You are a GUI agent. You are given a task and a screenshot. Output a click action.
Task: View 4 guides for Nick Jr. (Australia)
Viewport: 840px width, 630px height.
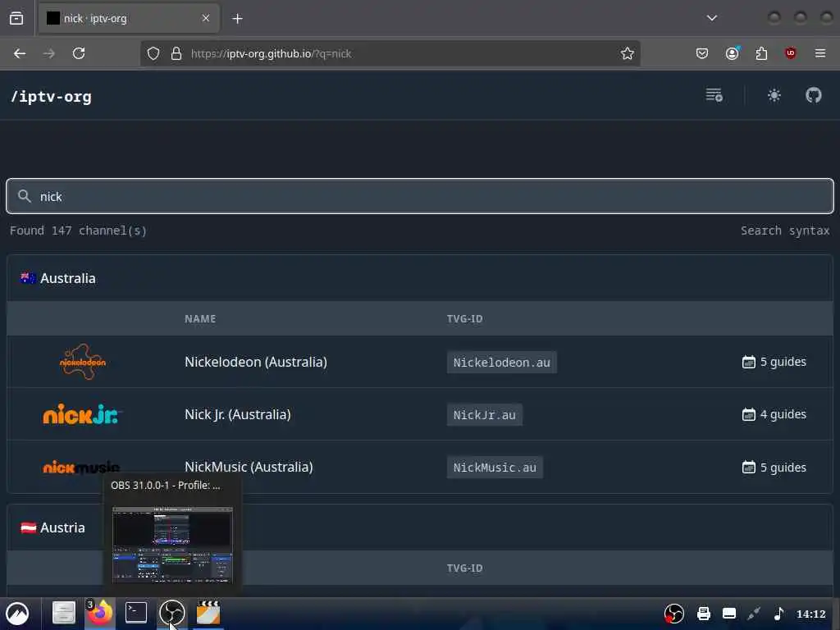point(774,414)
